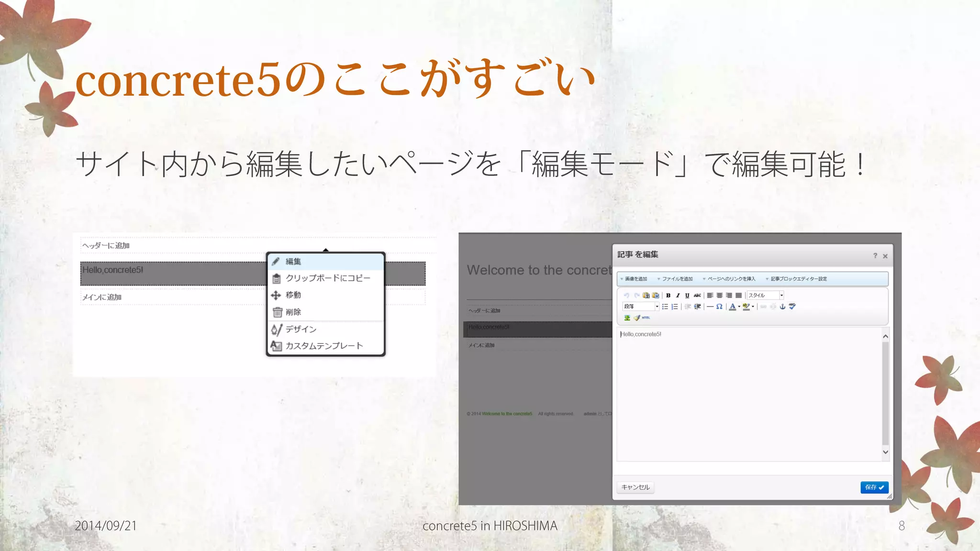Select 編集 from the context menu
The image size is (980, 551).
pyautogui.click(x=293, y=262)
